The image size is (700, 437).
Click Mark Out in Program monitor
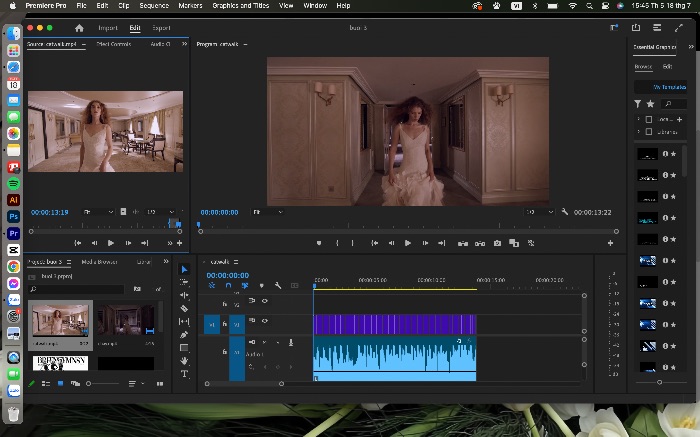click(353, 243)
